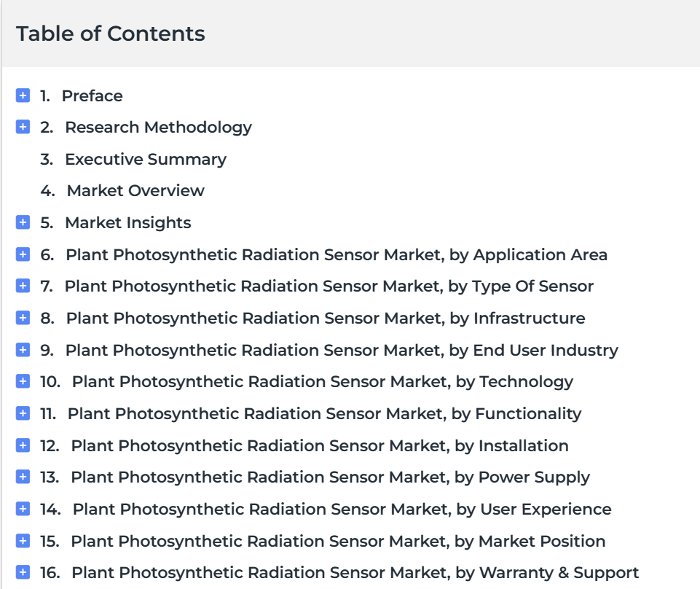Click plus icon beside Power Supply section

(23, 477)
